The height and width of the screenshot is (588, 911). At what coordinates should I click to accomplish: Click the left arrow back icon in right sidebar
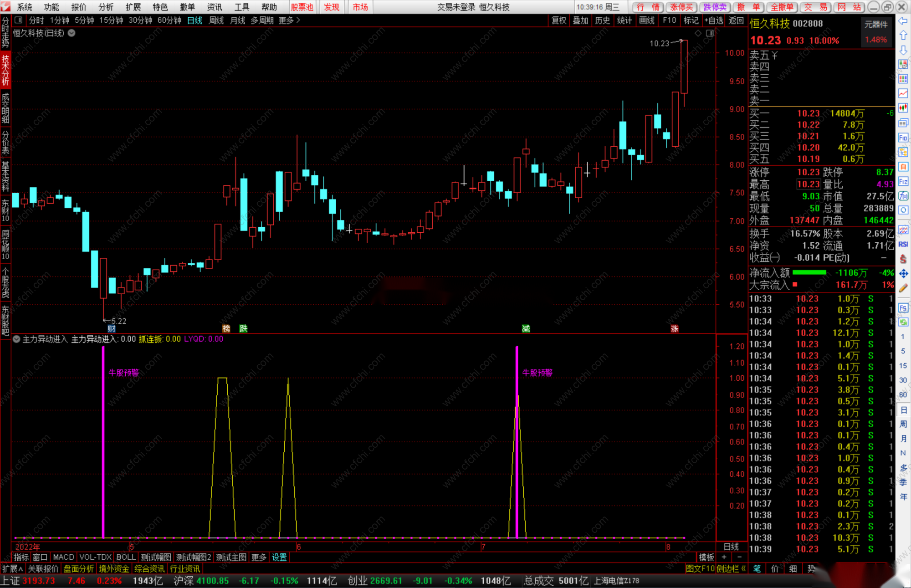click(x=903, y=21)
